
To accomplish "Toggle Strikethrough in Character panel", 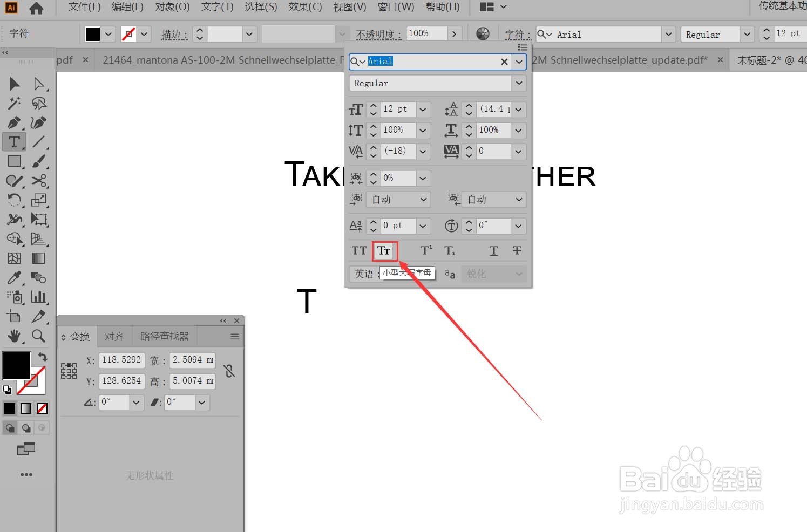I will coord(517,251).
